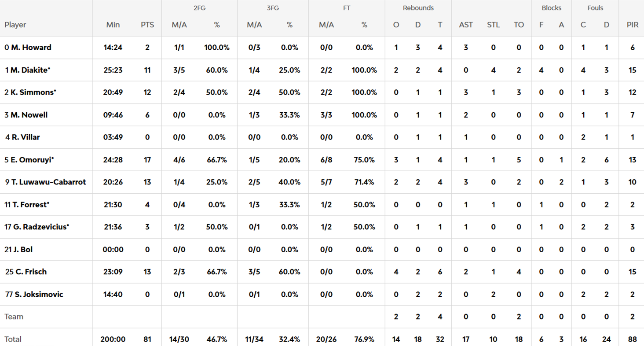Click R. Villar's name

click(26, 137)
